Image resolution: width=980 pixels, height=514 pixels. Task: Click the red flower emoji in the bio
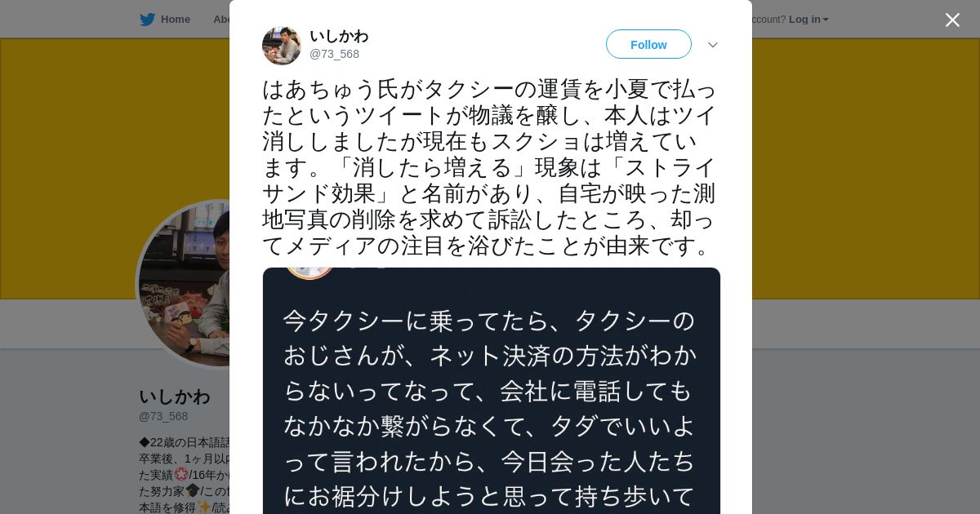(181, 474)
